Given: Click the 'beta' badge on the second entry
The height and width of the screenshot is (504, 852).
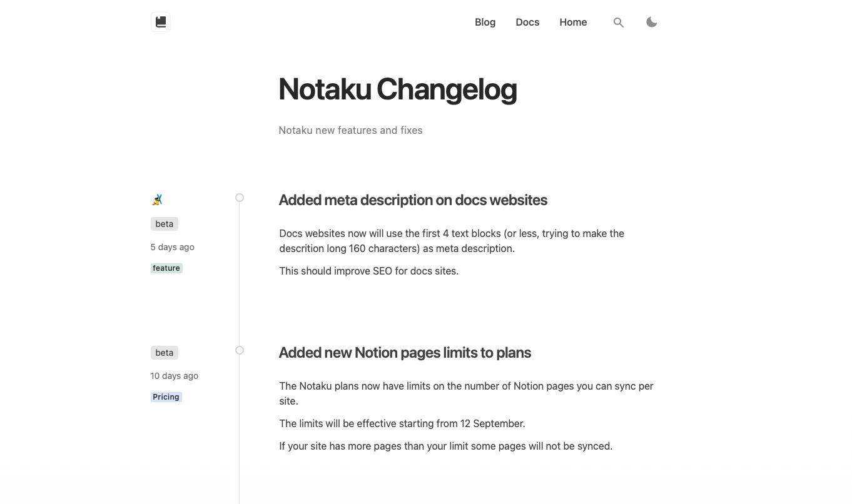Looking at the screenshot, I should click(164, 352).
